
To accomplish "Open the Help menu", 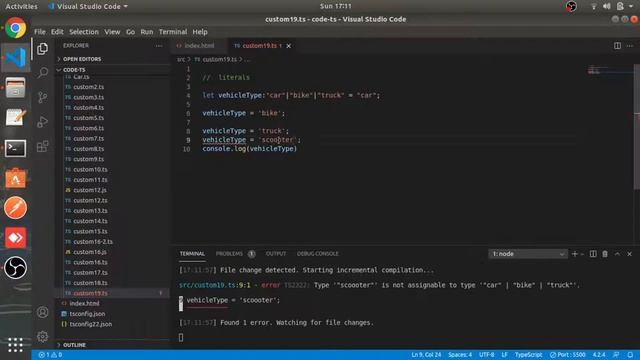I will coord(200,32).
